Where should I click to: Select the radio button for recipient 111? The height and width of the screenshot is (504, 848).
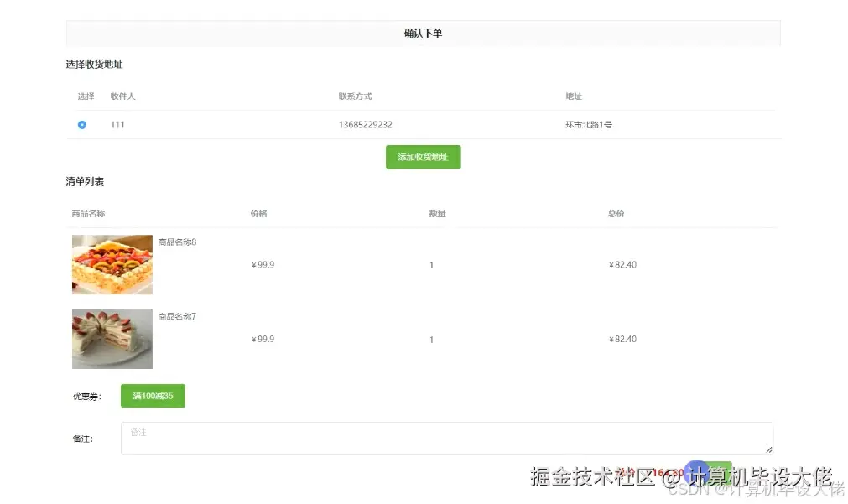coord(81,124)
